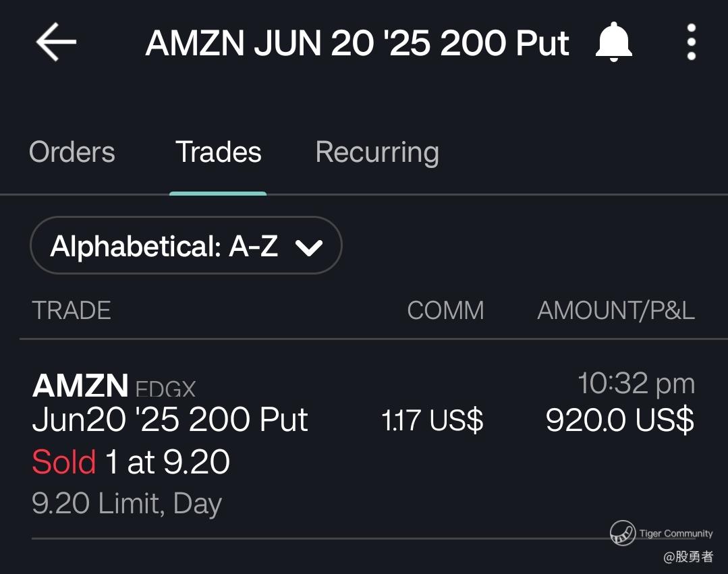This screenshot has width=728, height=574.
Task: Open the three-dot overflow menu
Action: click(x=692, y=42)
